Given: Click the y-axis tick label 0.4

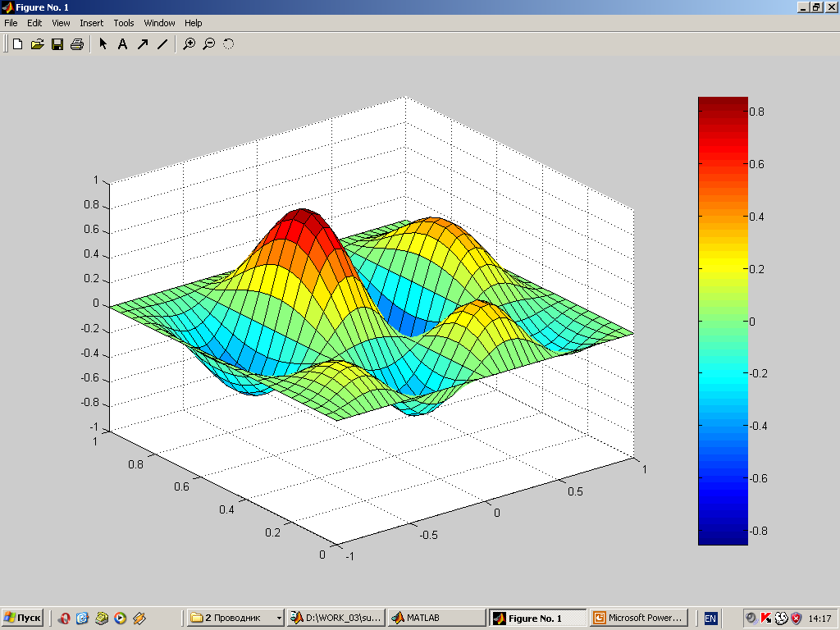Looking at the screenshot, I should tap(226, 509).
